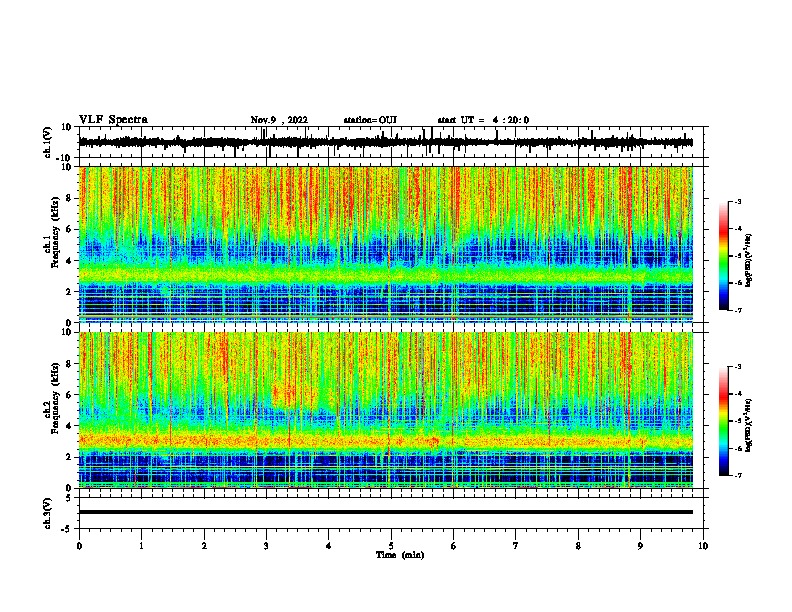
Task: Click time-axis tick label "3"
Action: pyautogui.click(x=266, y=546)
